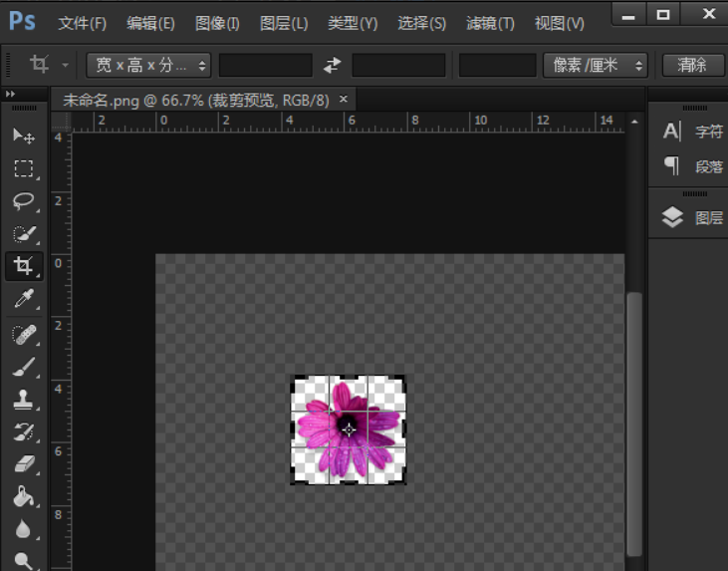The width and height of the screenshot is (728, 571).
Task: Select the Lasso tool
Action: 24,200
